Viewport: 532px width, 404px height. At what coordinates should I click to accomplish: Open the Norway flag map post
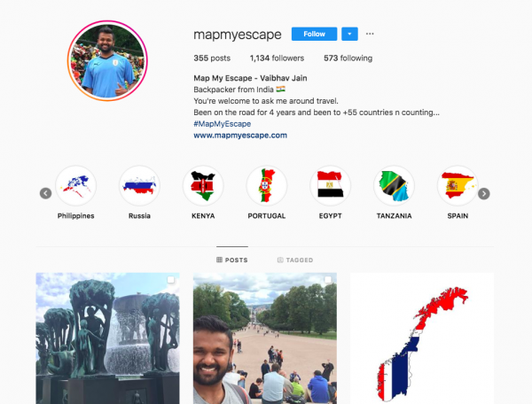(x=422, y=338)
